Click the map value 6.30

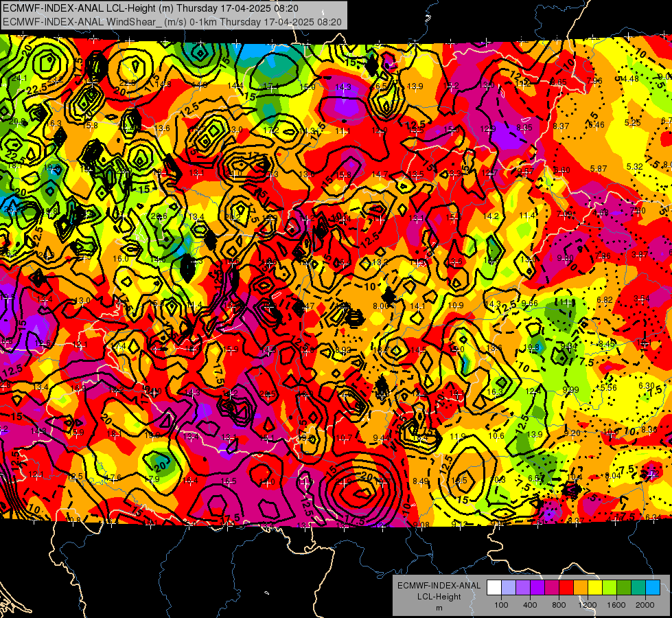[x=647, y=385]
